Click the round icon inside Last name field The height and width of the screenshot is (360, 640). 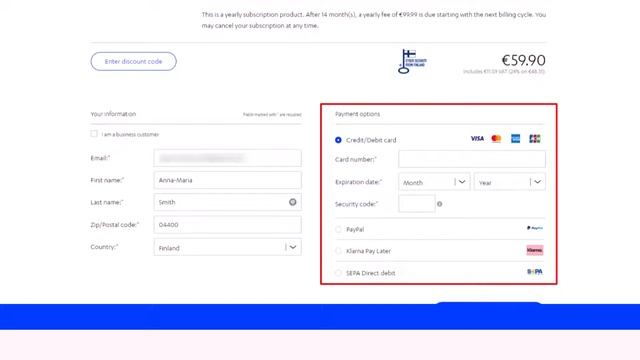coord(293,202)
